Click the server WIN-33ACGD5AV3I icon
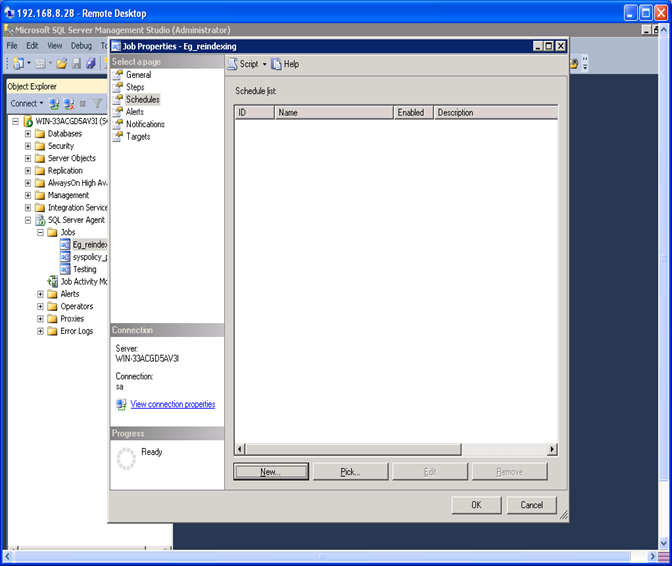The height and width of the screenshot is (566, 672). (x=28, y=122)
